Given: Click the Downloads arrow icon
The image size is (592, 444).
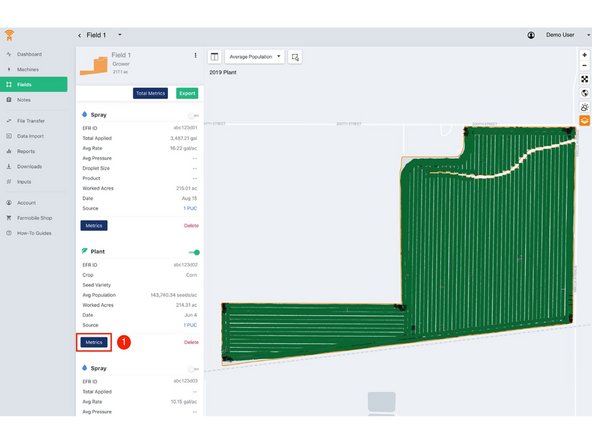Looking at the screenshot, I should [9, 166].
